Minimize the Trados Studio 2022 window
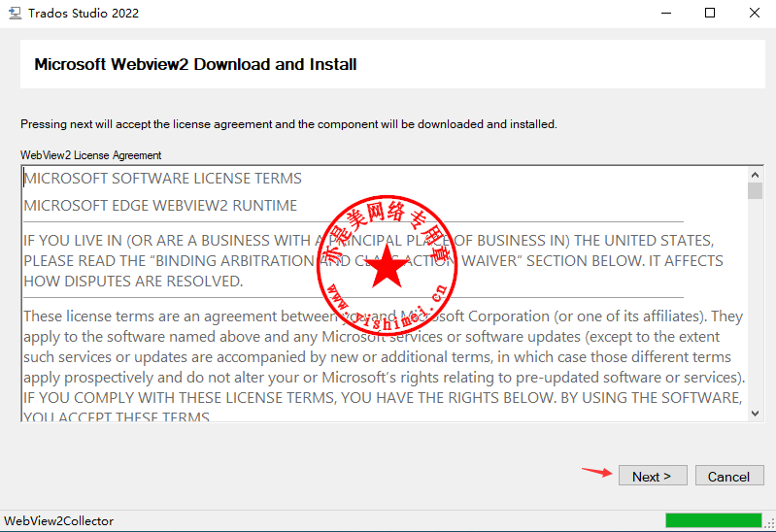The image size is (776, 532). point(666,13)
